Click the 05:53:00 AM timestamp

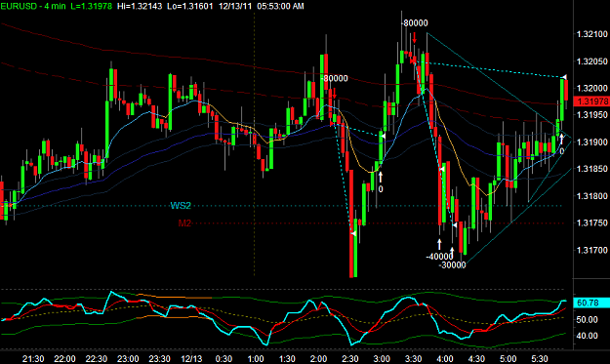(280, 6)
